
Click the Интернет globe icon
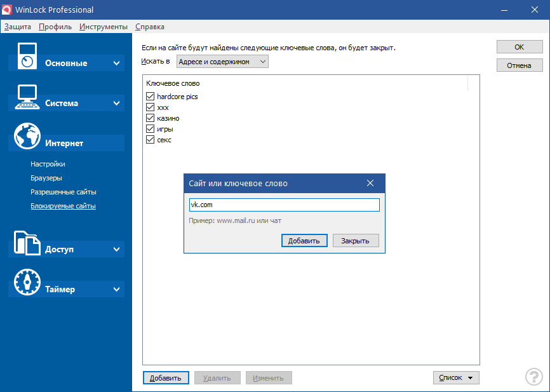(x=27, y=136)
